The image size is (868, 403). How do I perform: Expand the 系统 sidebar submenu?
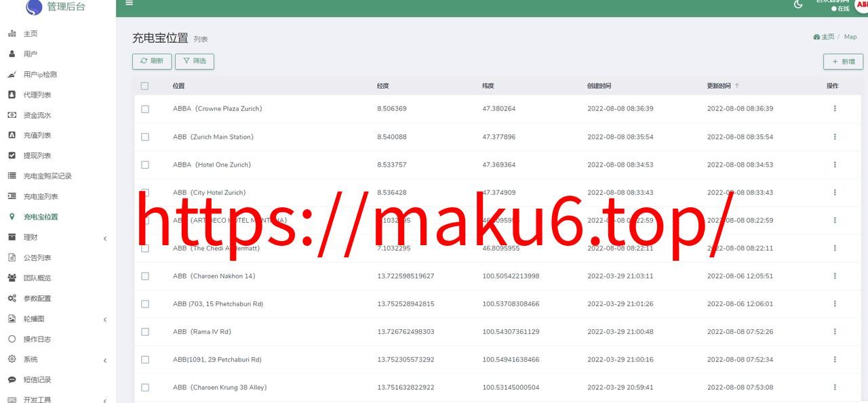pyautogui.click(x=105, y=360)
